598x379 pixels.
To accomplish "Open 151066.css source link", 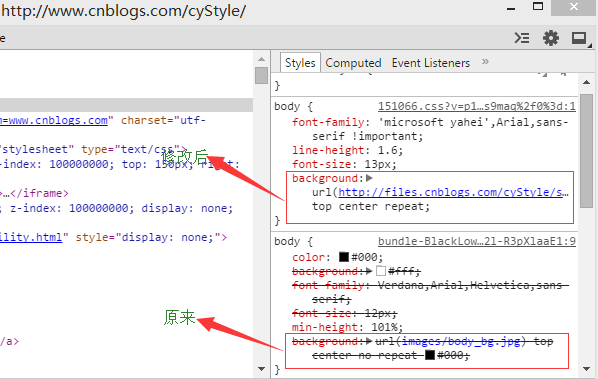I will [x=477, y=106].
